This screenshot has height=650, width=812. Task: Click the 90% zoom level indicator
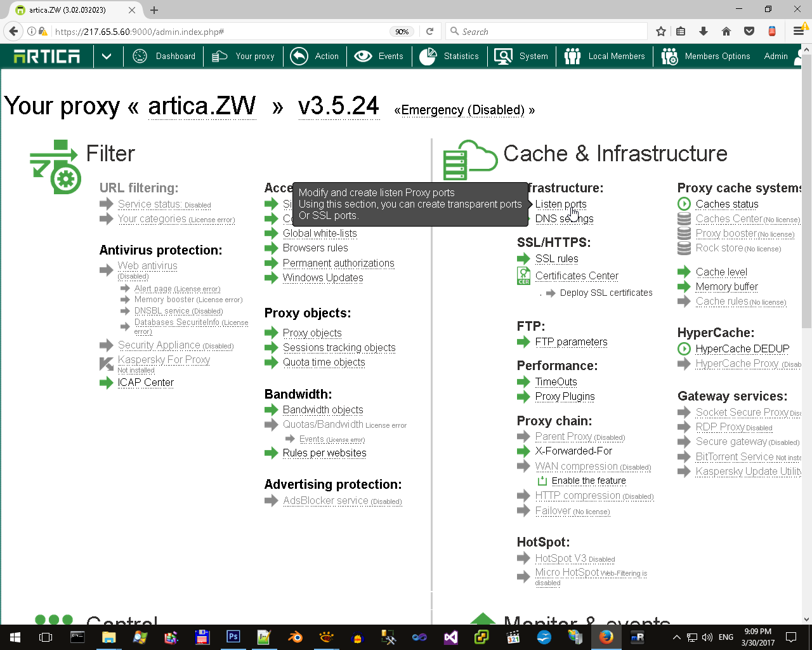402,32
